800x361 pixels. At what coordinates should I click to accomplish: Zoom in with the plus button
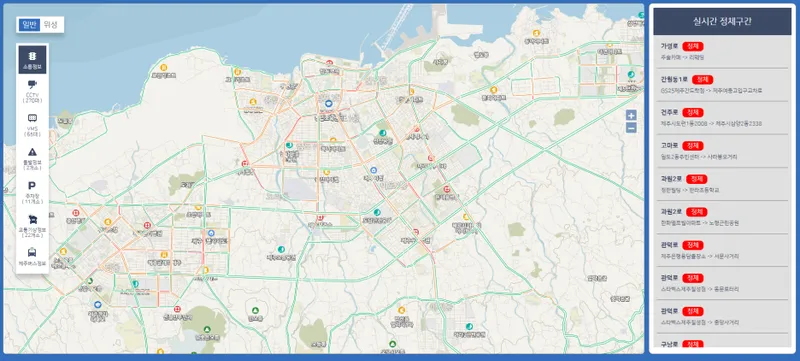[631, 115]
